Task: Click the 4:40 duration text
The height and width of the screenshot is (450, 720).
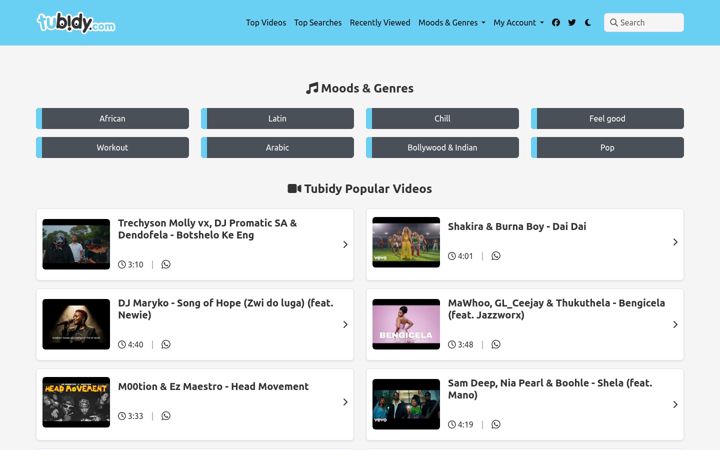Action: 135,344
